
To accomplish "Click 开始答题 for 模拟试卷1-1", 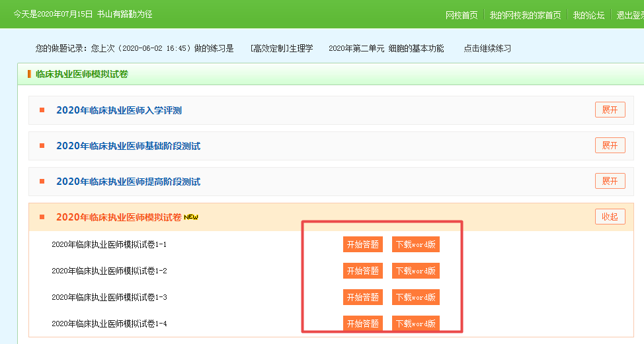I will click(362, 244).
